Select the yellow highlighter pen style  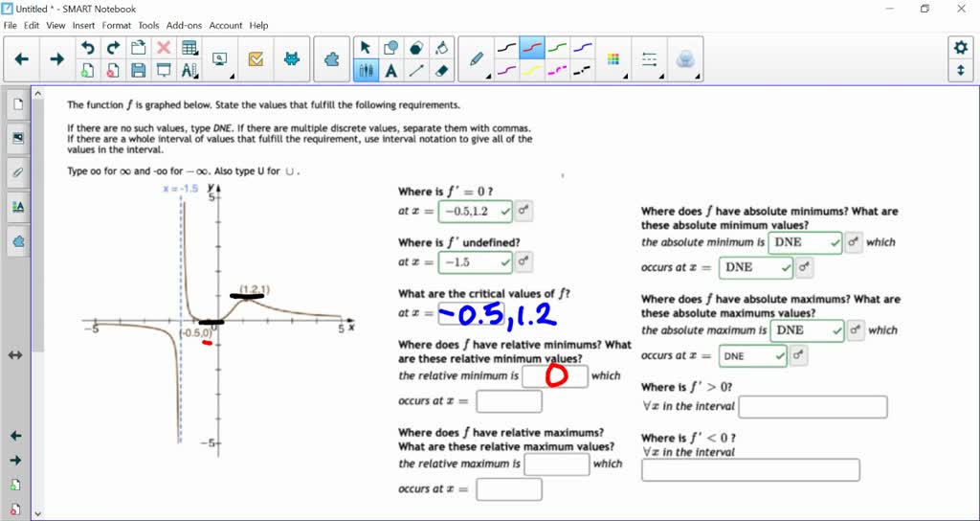pyautogui.click(x=532, y=71)
